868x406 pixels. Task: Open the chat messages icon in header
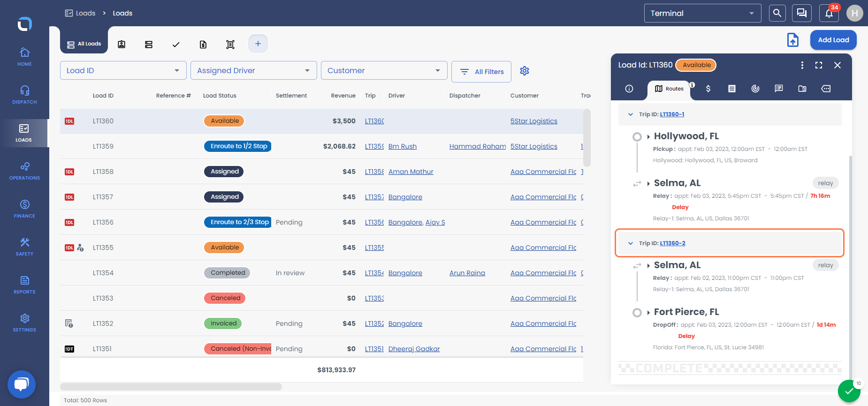(x=802, y=13)
